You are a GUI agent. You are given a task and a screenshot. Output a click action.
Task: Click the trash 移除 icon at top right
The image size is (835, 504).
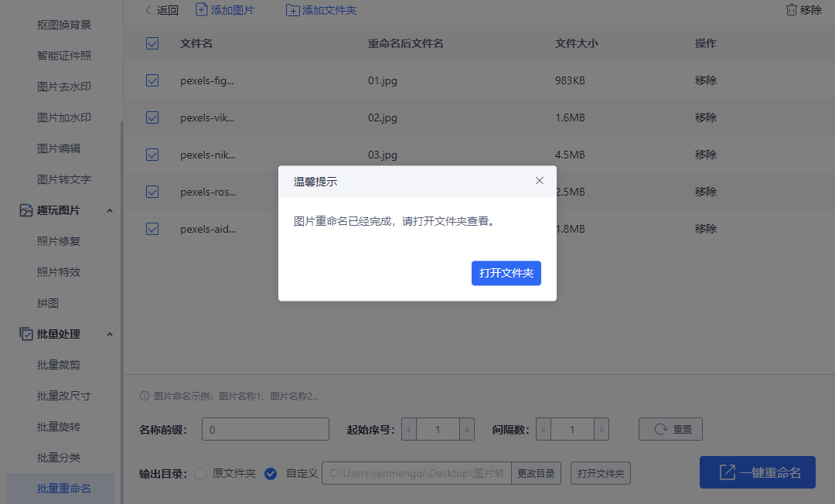point(792,10)
